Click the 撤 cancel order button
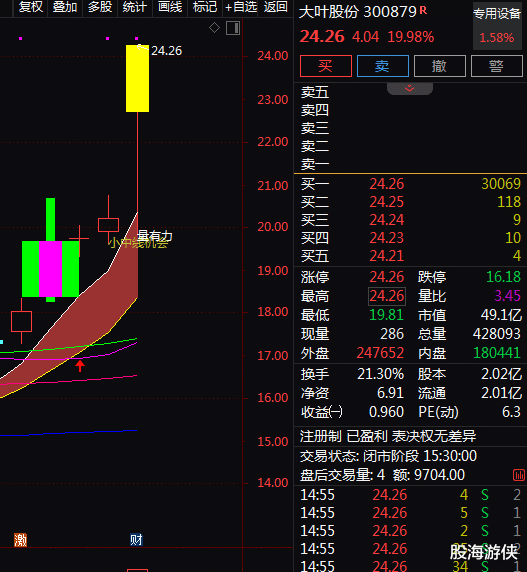This screenshot has width=527, height=572. click(x=439, y=66)
